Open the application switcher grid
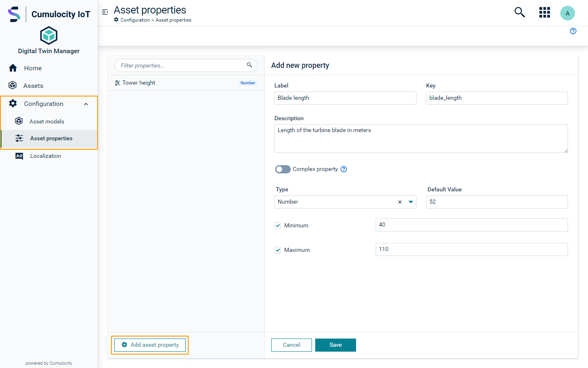 pyautogui.click(x=544, y=12)
